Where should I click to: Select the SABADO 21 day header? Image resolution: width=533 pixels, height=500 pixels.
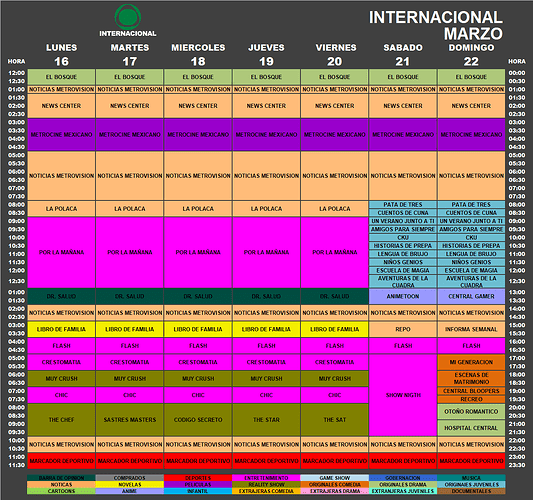[x=403, y=55]
